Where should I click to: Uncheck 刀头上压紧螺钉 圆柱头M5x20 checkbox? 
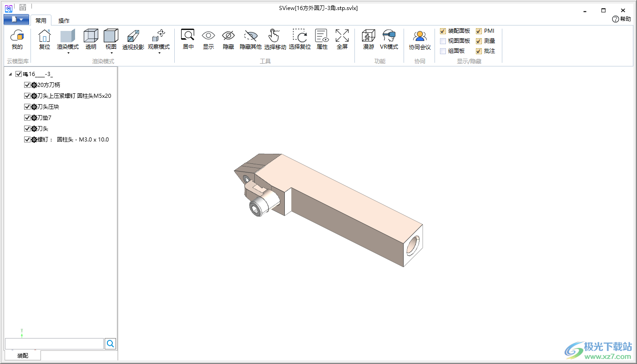[x=27, y=96]
